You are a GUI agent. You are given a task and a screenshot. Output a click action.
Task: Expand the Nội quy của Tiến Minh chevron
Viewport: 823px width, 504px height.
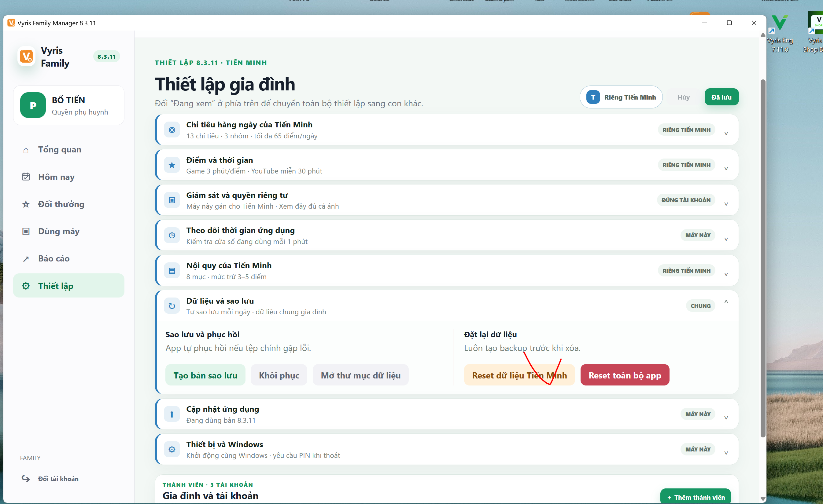pyautogui.click(x=726, y=274)
